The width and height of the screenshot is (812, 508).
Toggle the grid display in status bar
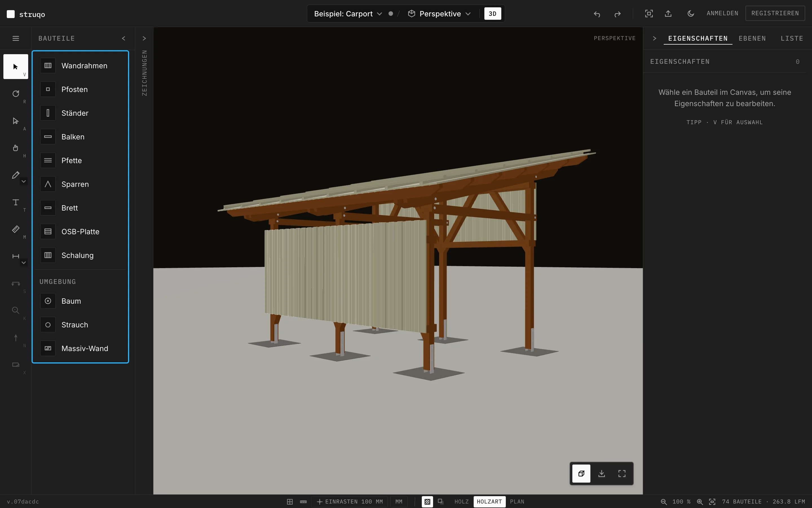point(290,502)
